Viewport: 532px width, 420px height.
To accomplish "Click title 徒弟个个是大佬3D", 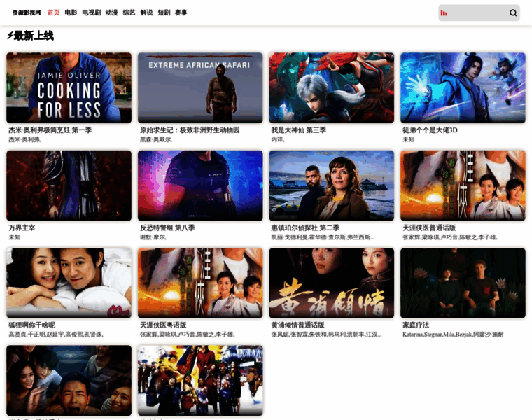I will (x=430, y=130).
